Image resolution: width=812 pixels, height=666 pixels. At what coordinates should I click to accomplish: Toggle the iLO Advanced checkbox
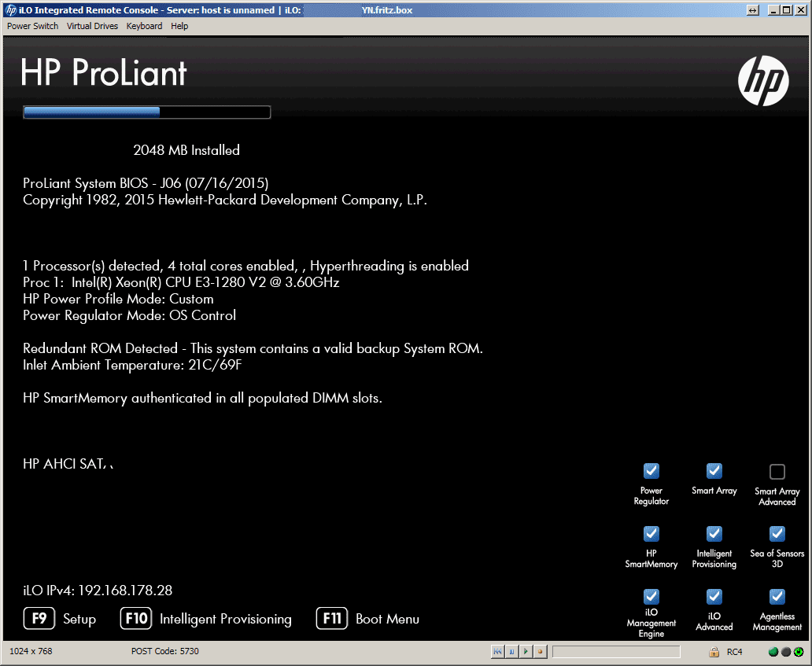tap(714, 597)
